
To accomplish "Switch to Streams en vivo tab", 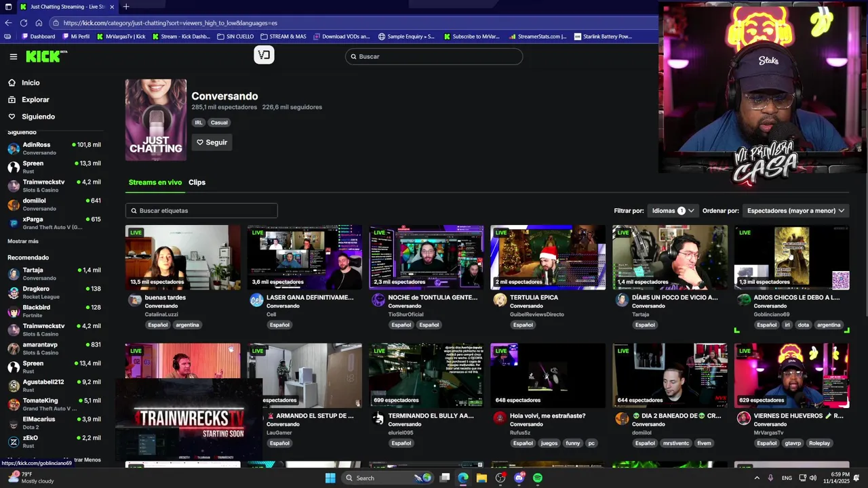I will coord(155,182).
